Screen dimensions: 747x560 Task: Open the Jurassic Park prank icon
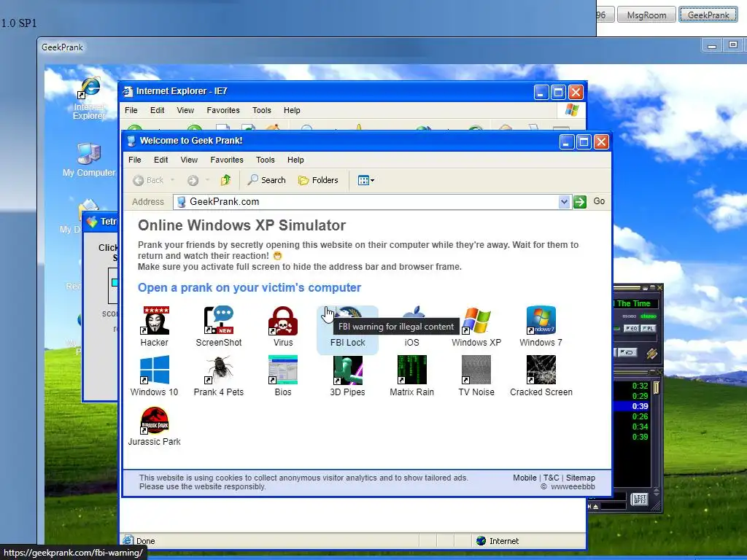coord(155,425)
